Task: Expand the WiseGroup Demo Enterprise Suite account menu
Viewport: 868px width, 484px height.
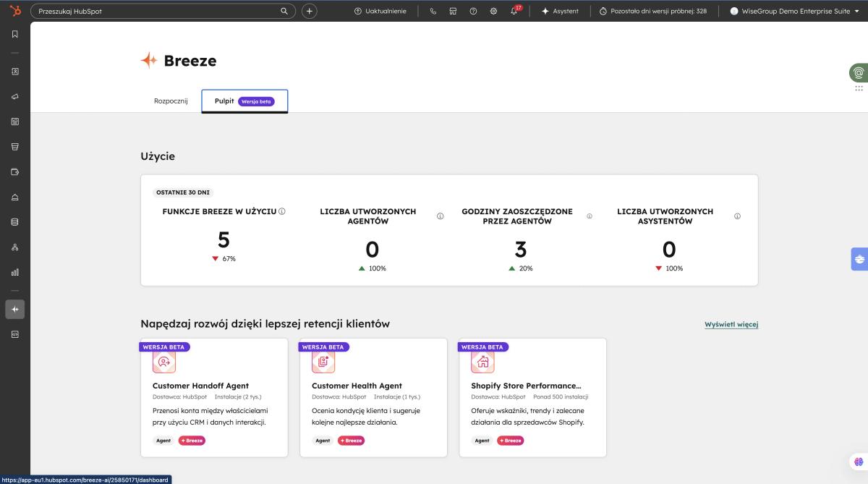Action: point(795,11)
